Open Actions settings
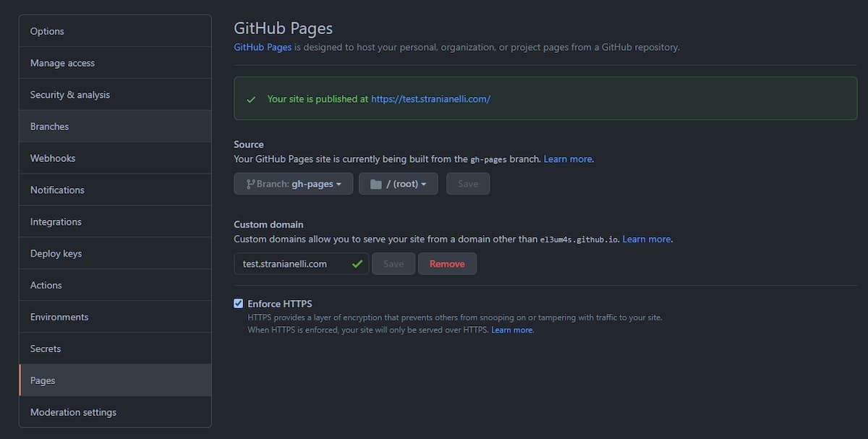868x439 pixels. point(115,286)
